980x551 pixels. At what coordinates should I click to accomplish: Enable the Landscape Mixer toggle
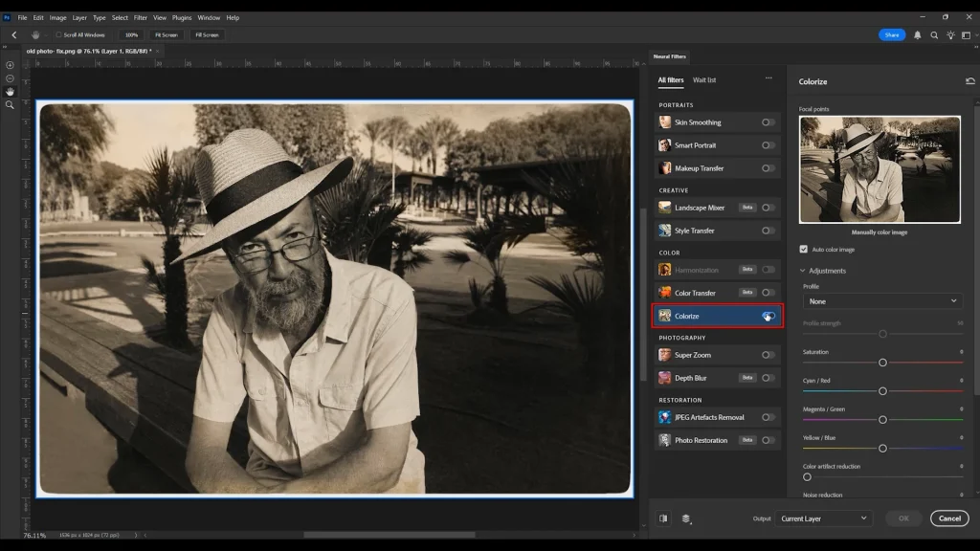tap(768, 208)
